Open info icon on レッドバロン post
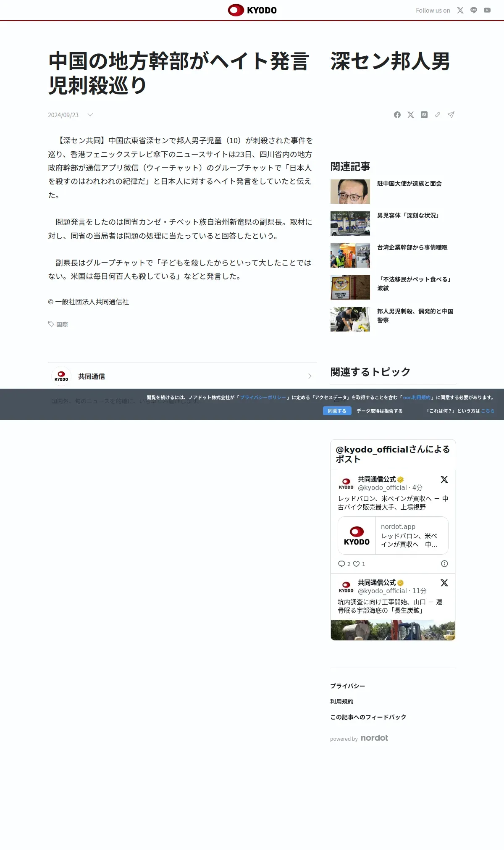The height and width of the screenshot is (850, 504). click(444, 564)
